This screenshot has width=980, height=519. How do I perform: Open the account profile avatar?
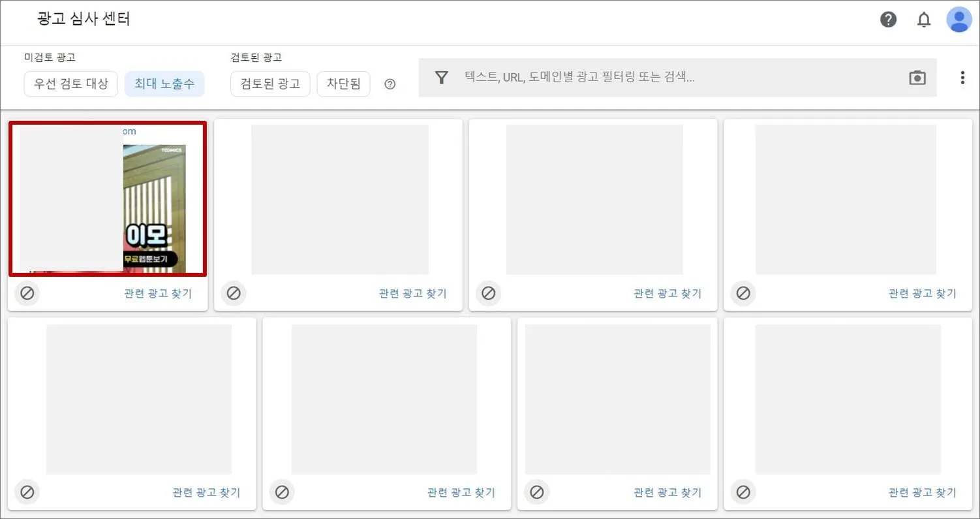(958, 20)
